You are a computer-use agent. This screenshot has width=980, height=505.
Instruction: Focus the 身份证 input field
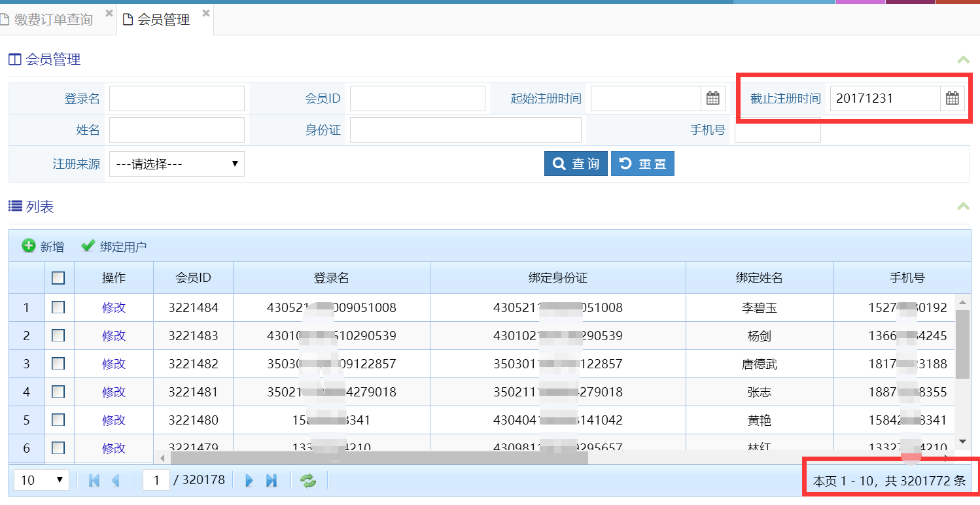(x=466, y=130)
